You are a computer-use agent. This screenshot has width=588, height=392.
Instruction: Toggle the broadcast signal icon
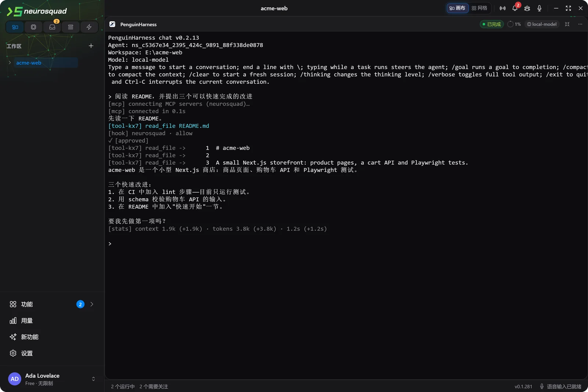tap(502, 8)
